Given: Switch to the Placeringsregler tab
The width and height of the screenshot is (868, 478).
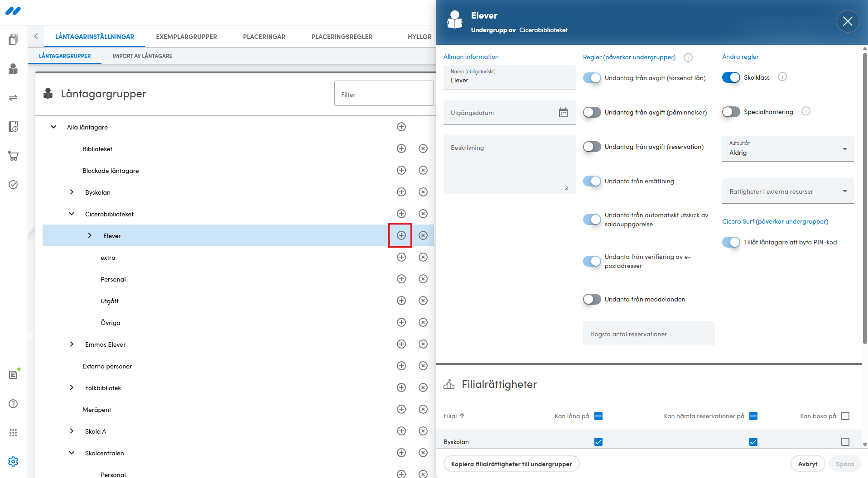Looking at the screenshot, I should coord(342,37).
